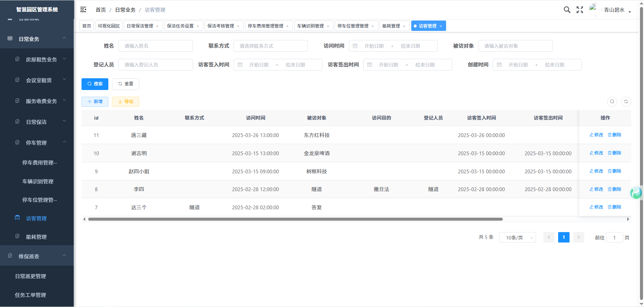Screen dimensions: 644x307
Task: Open the header search magnifier icon
Action: (x=567, y=10)
